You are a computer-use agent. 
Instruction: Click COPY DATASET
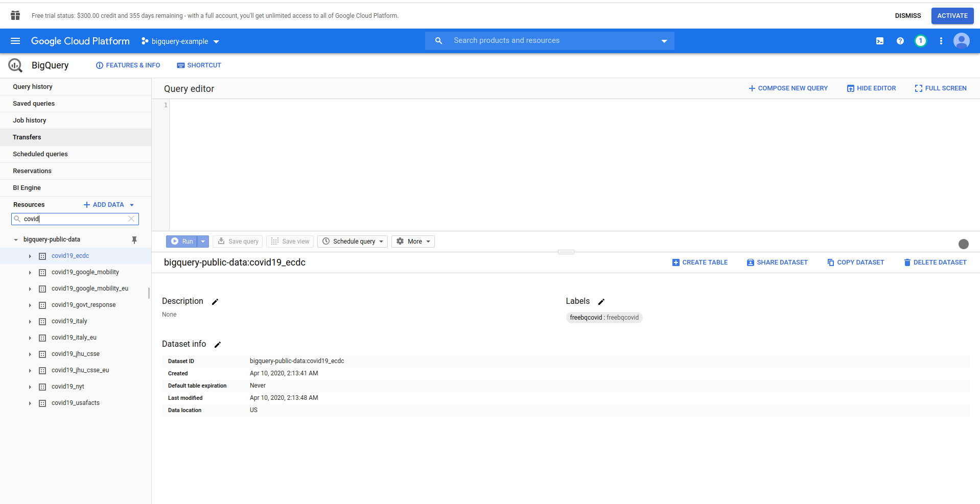click(x=856, y=262)
